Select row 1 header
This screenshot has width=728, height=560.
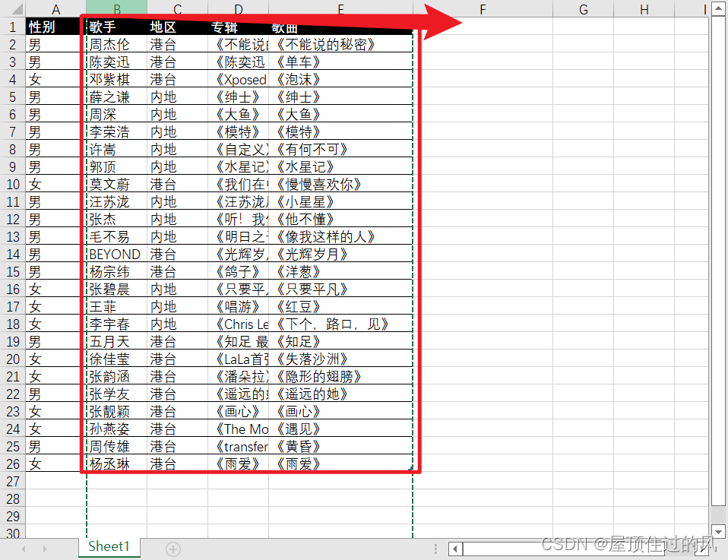(x=12, y=27)
